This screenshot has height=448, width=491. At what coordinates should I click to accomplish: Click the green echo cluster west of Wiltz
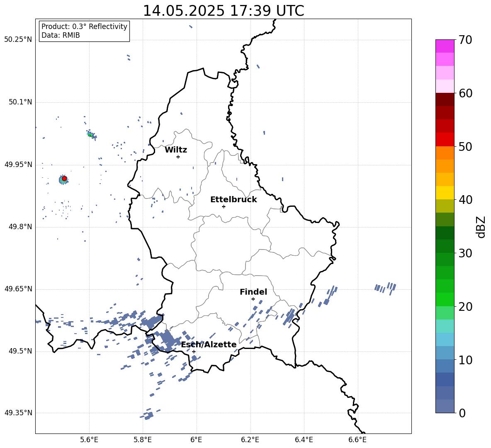(x=91, y=135)
